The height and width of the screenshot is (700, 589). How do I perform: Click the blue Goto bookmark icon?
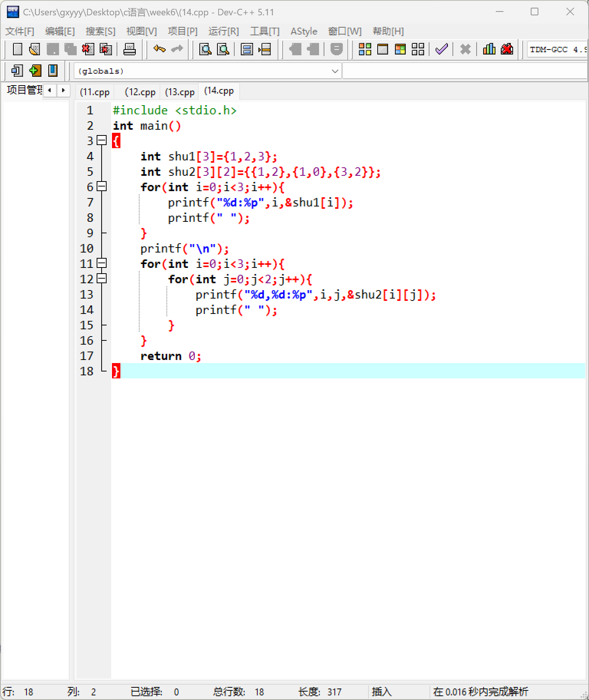53,71
